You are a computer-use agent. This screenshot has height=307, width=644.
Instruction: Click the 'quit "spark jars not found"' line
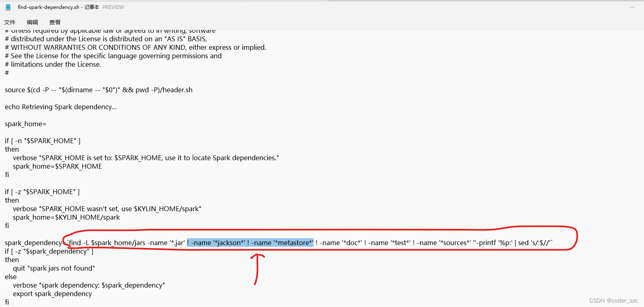(x=54, y=268)
